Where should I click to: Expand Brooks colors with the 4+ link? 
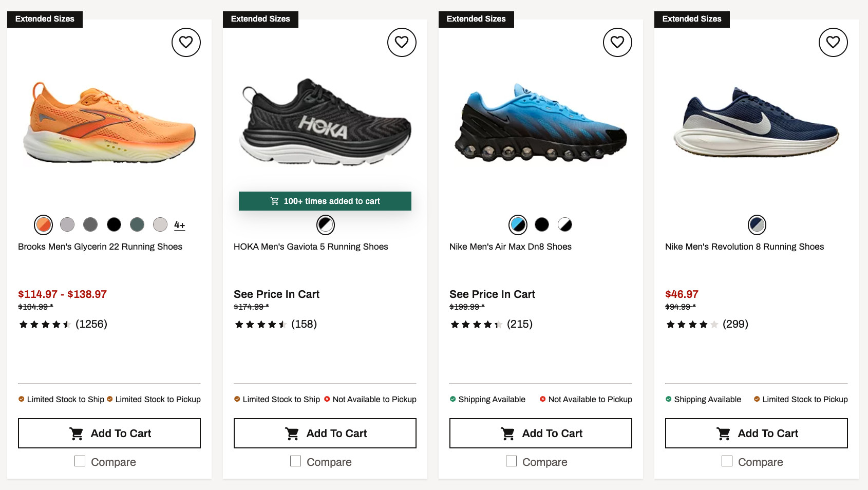click(x=179, y=225)
